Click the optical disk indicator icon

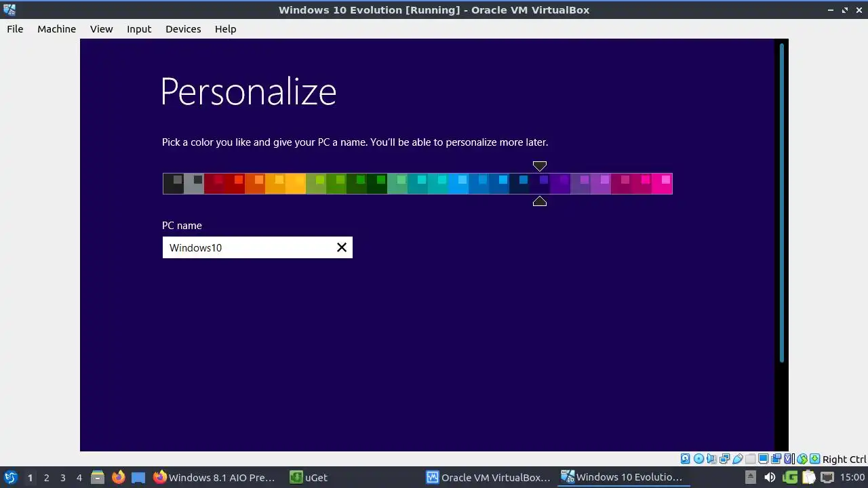click(698, 459)
